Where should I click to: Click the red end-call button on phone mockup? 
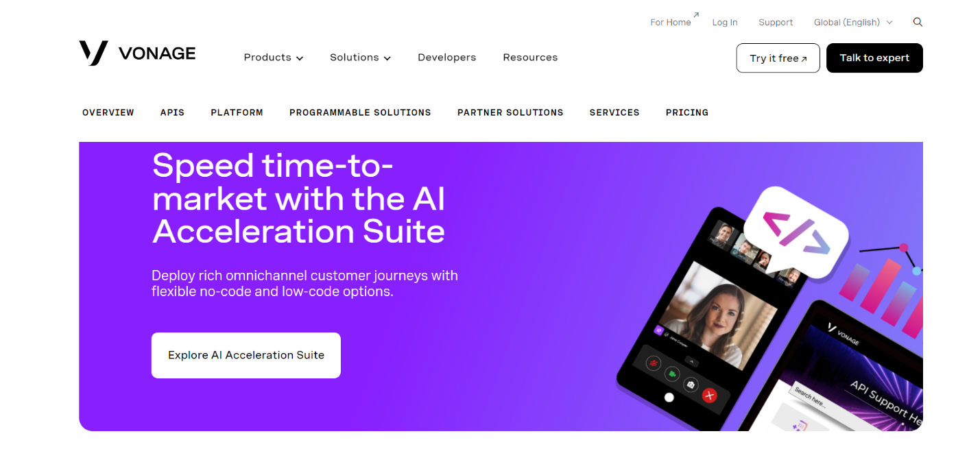click(x=710, y=395)
